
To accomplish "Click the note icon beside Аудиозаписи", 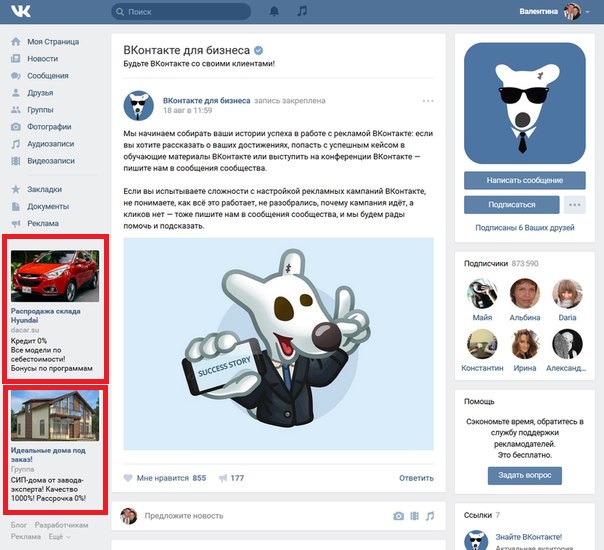I will 16,144.
